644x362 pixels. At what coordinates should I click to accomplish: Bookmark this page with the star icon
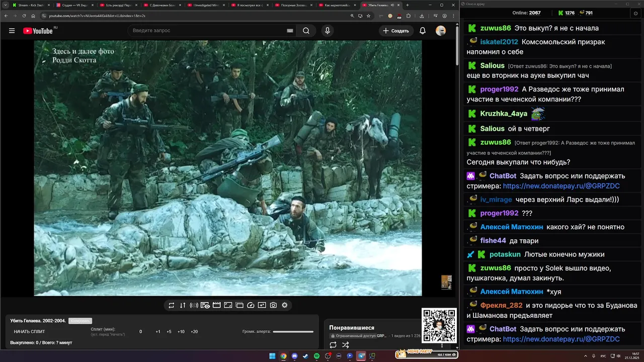click(368, 16)
